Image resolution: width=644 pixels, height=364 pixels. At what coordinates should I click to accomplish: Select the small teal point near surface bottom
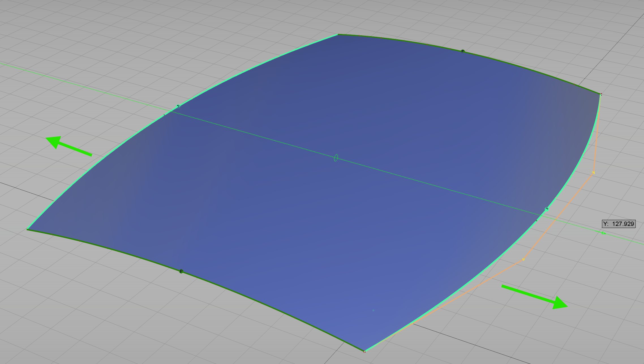(x=373, y=311)
